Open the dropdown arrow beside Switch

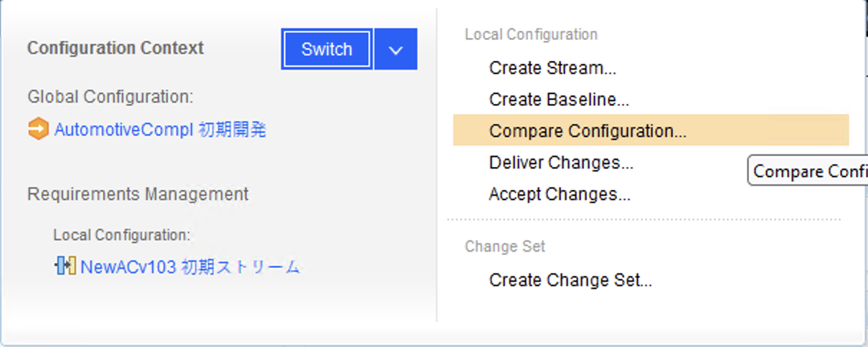tap(395, 49)
